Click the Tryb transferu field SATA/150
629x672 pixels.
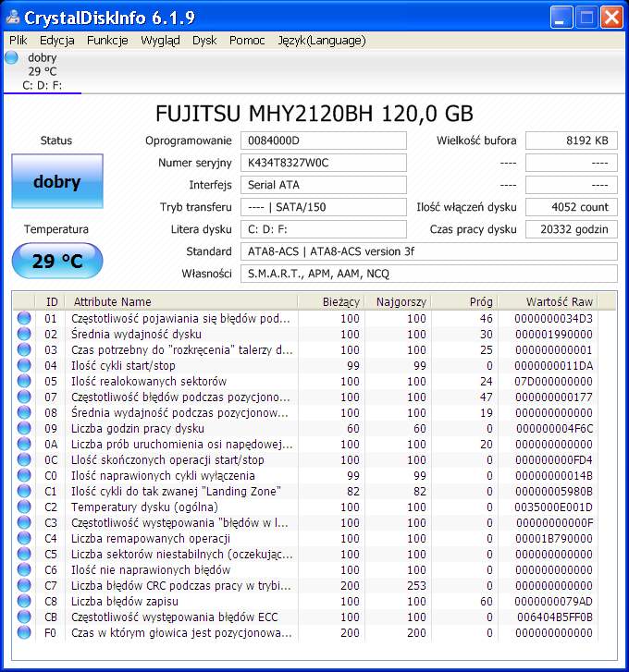[x=324, y=207]
